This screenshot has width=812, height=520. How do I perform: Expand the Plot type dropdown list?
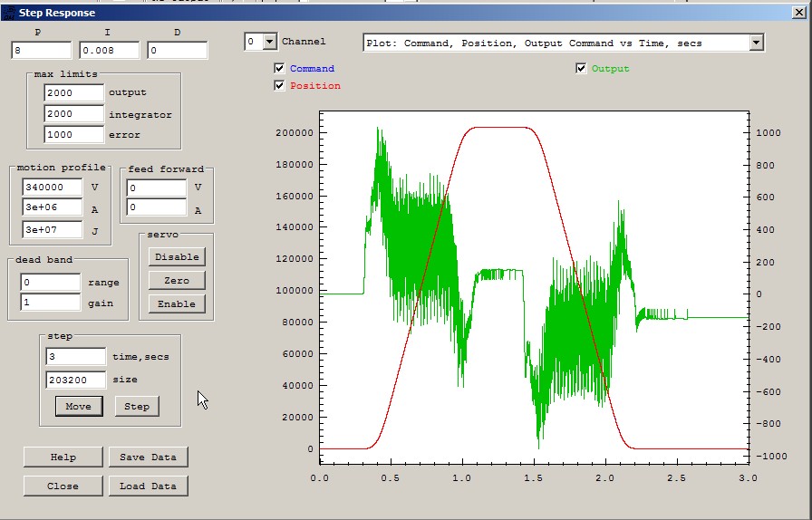[756, 43]
